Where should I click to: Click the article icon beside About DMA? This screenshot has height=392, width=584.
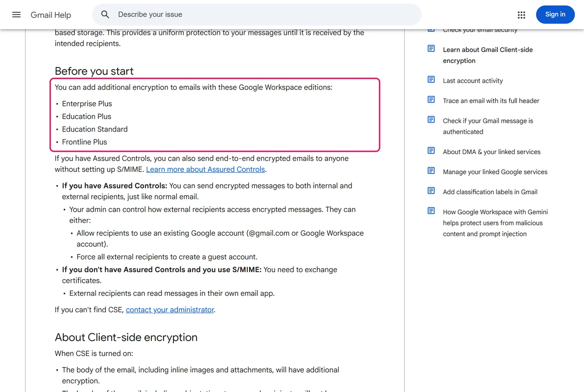pyautogui.click(x=431, y=151)
